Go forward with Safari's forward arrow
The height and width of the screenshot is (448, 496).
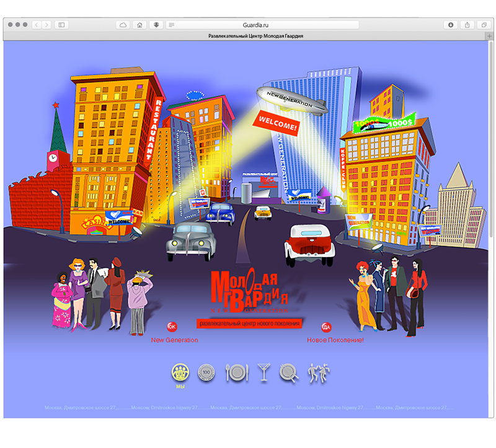[46, 25]
